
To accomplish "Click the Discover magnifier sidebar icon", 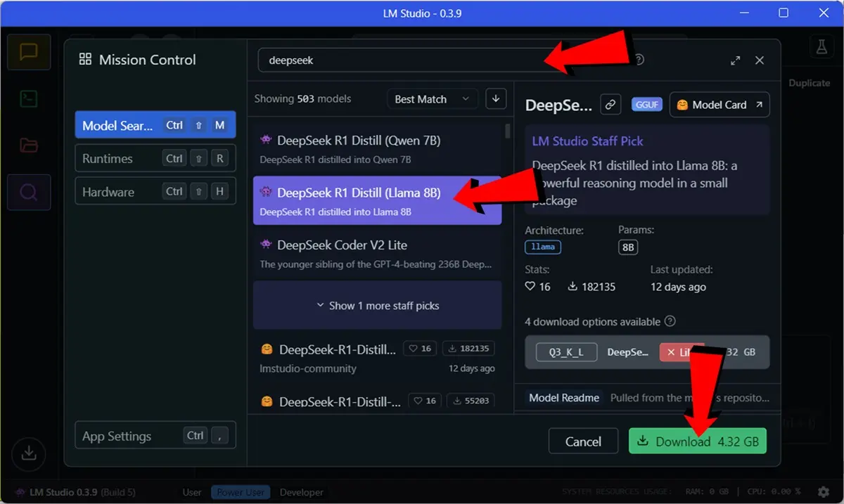I will click(x=29, y=192).
